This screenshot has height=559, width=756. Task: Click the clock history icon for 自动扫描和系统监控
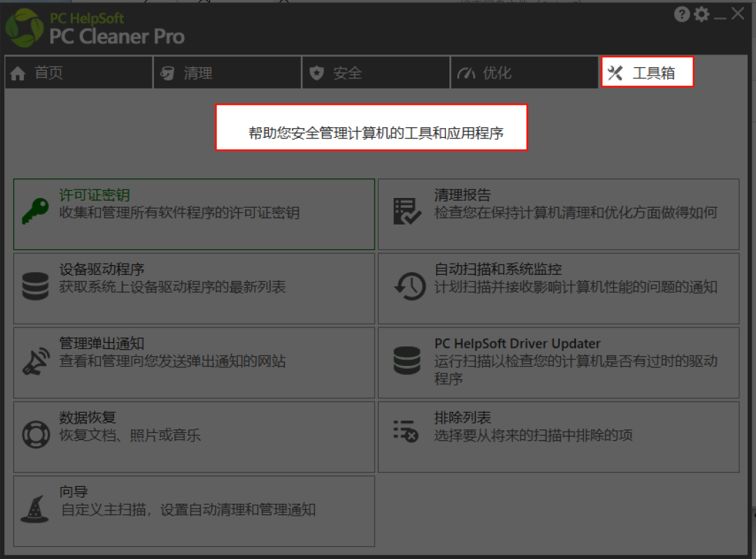click(x=409, y=285)
